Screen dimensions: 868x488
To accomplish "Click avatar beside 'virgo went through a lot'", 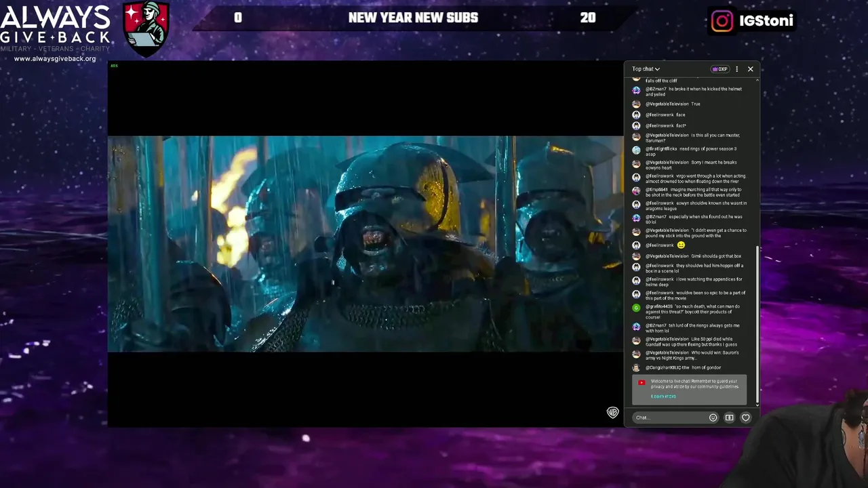I will tap(636, 177).
